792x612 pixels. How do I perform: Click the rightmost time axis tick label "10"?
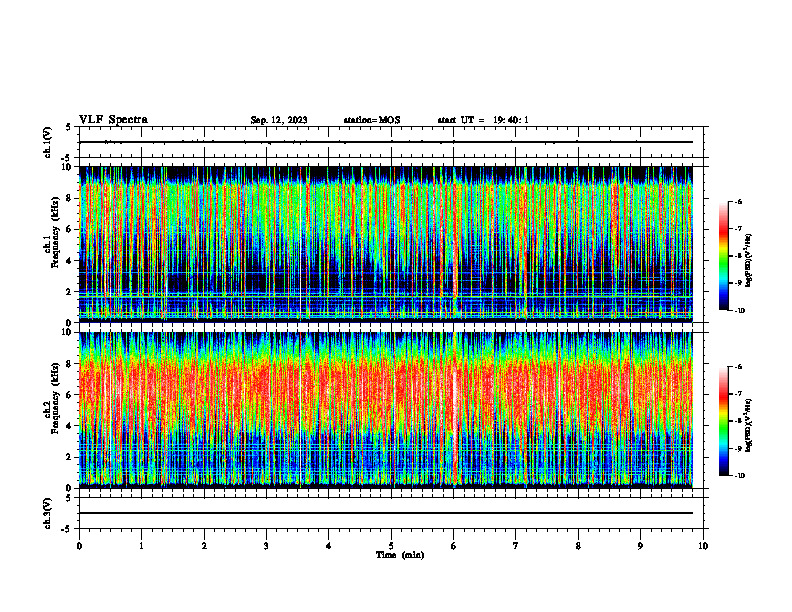point(703,546)
